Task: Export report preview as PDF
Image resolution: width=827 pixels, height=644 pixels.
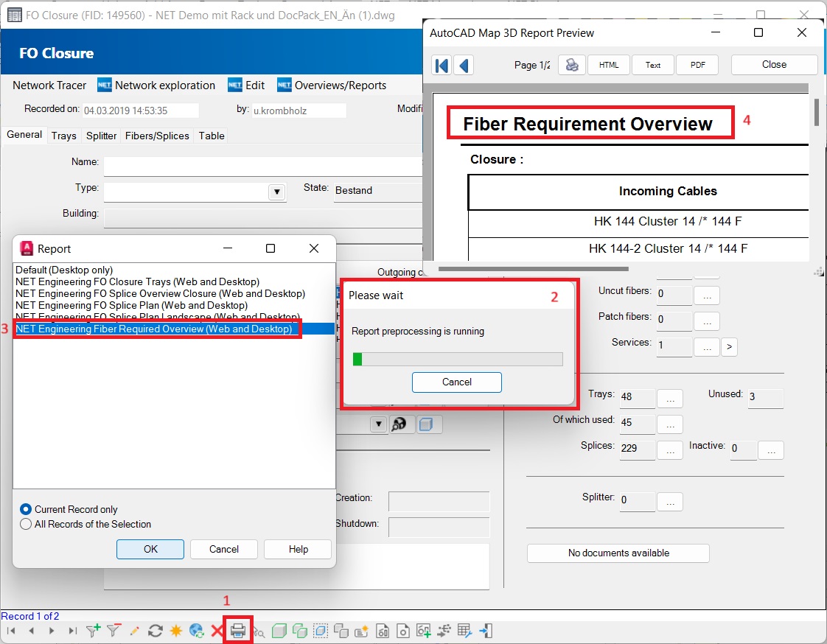Action: click(698, 65)
